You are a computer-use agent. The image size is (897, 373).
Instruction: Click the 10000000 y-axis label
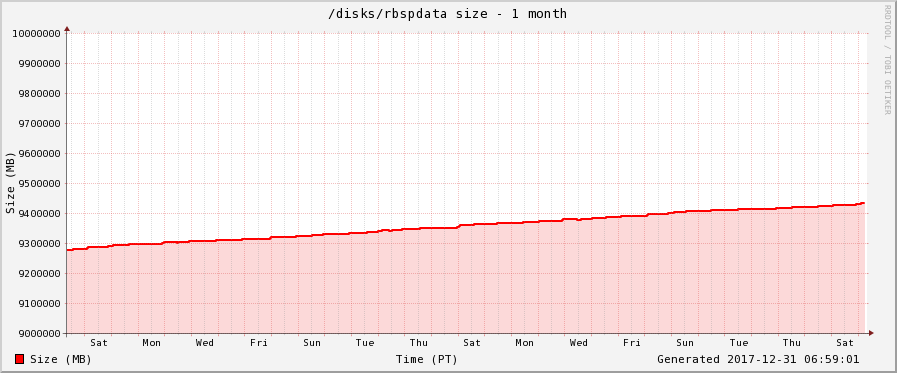(x=37, y=33)
